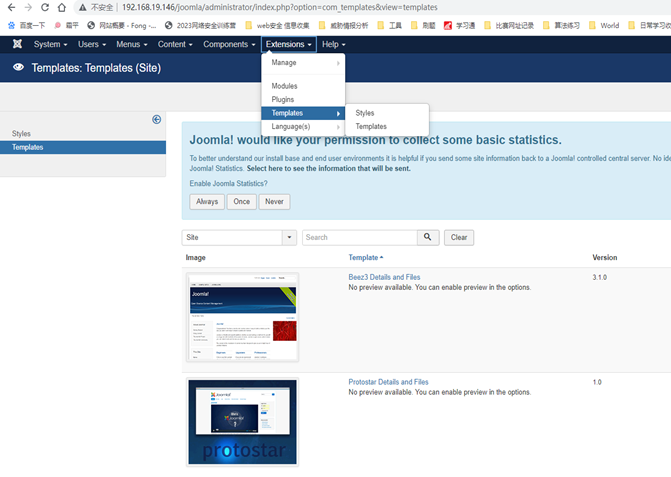
Task: Open the 网站概要 - Fong bookmark
Action: (x=122, y=26)
